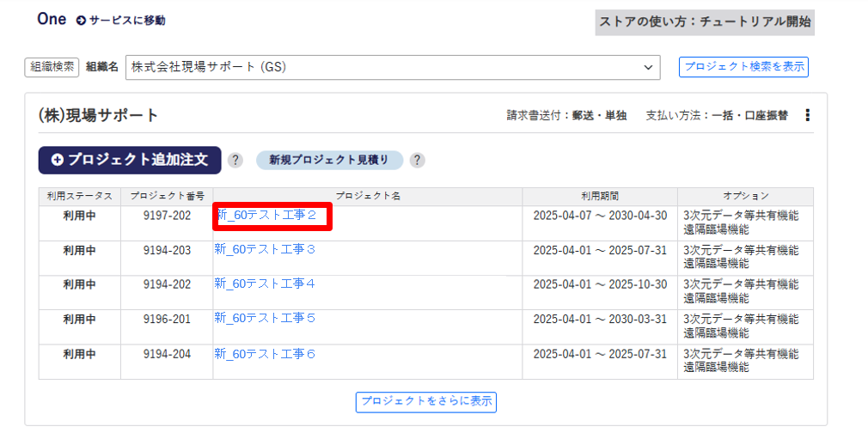868x439 pixels.
Task: Click option cell in row 9196-201
Action: 746,326
